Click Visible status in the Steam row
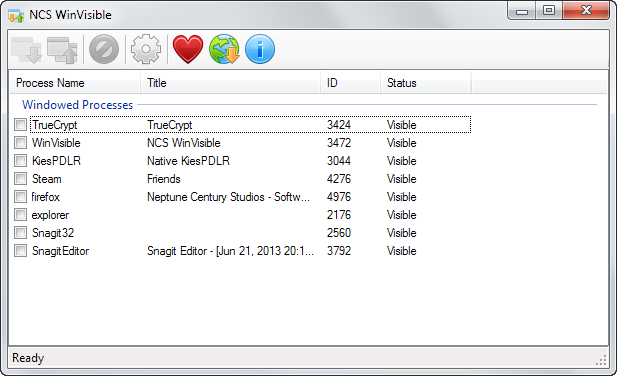This screenshot has height=376, width=617. [401, 179]
